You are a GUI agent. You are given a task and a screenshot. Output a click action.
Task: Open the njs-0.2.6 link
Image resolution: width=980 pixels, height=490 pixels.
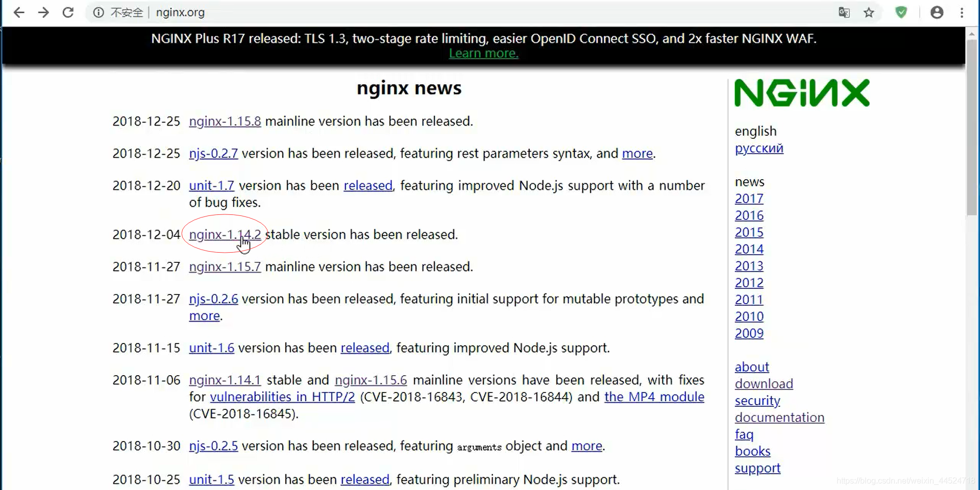(x=213, y=299)
